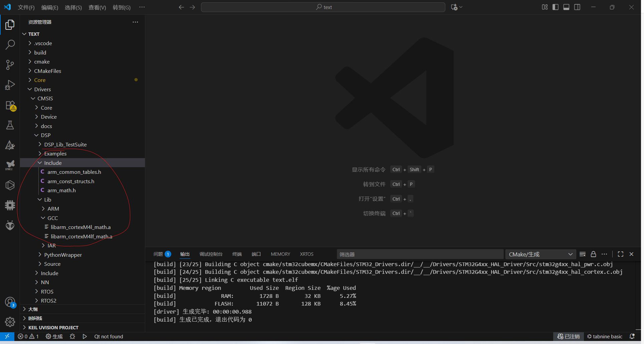Open the 文件(F) menu
Screen dimensions: 644x344
pos(26,7)
